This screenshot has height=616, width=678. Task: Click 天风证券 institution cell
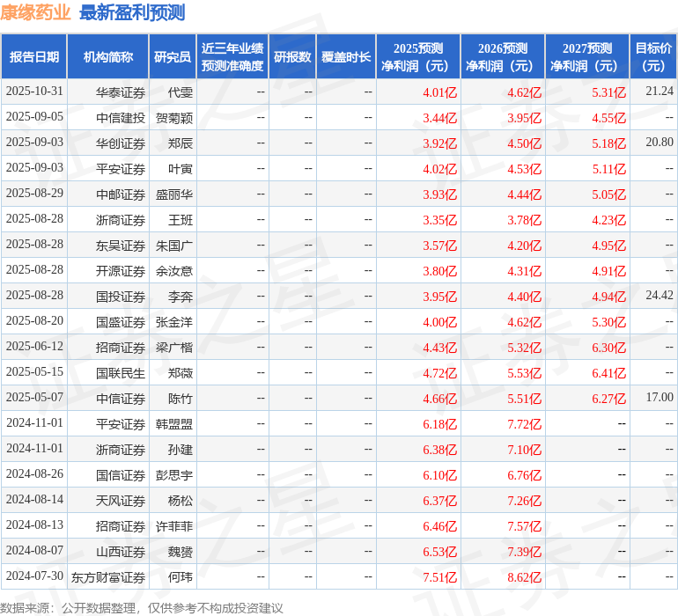tap(121, 500)
